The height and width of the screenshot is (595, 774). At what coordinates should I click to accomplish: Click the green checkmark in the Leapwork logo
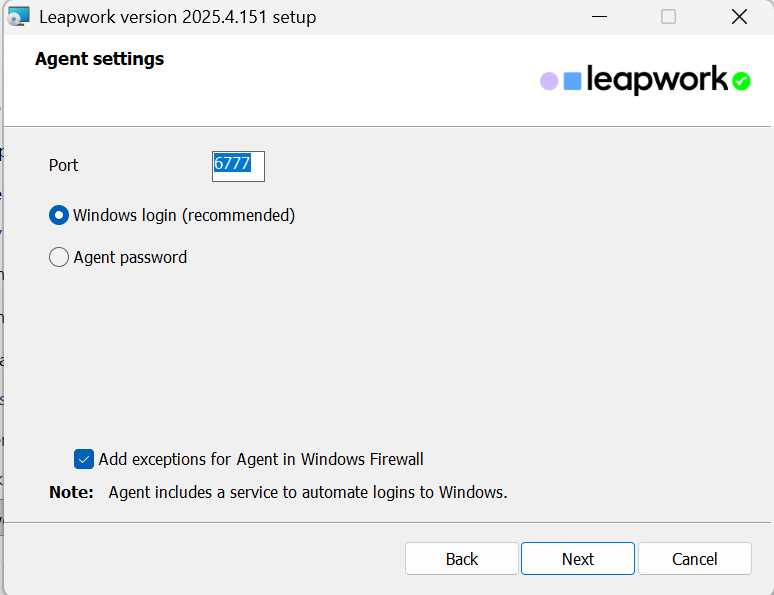click(741, 81)
